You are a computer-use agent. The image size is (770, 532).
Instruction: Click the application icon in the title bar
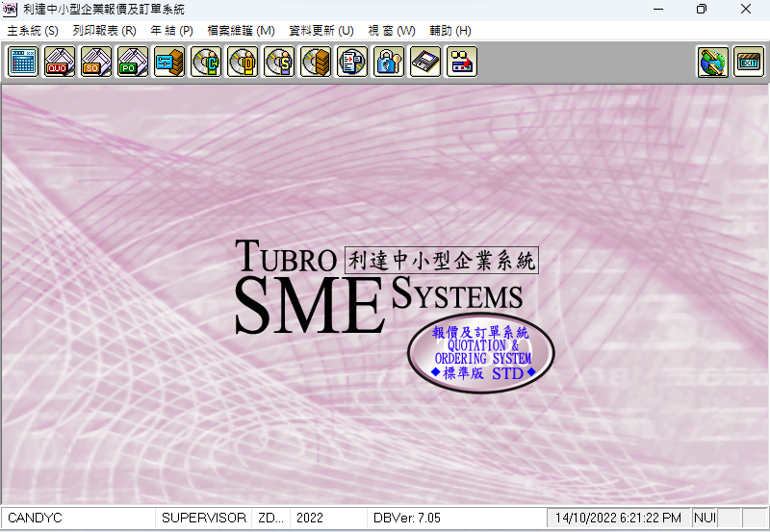click(x=10, y=10)
